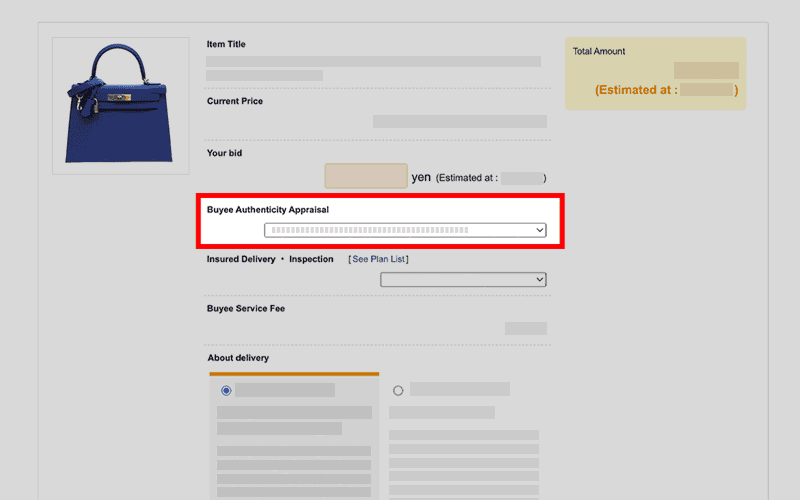
Task: Click the first delivery option's title text
Action: (x=285, y=390)
